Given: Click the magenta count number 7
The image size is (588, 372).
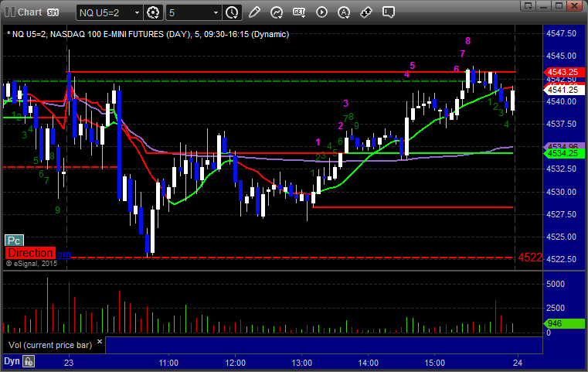Looking at the screenshot, I should [462, 53].
